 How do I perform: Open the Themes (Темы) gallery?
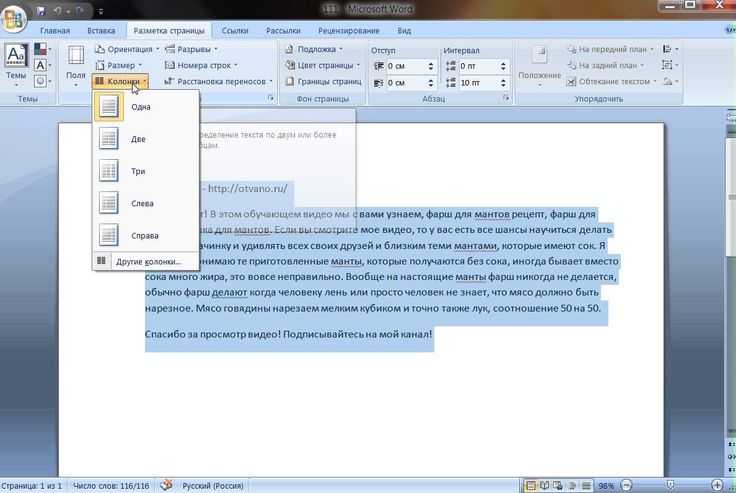click(16, 65)
